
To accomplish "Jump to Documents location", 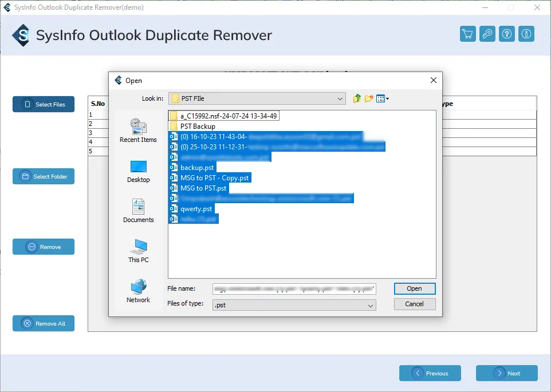I will click(138, 211).
